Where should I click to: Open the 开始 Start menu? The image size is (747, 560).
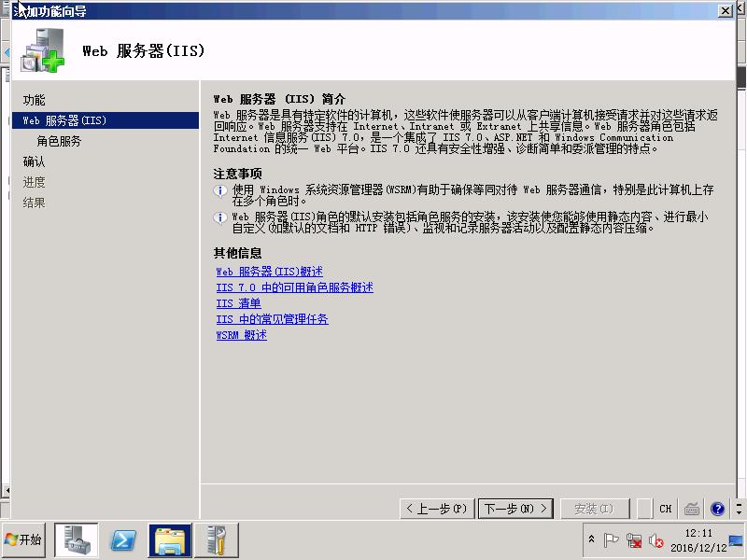pos(23,540)
